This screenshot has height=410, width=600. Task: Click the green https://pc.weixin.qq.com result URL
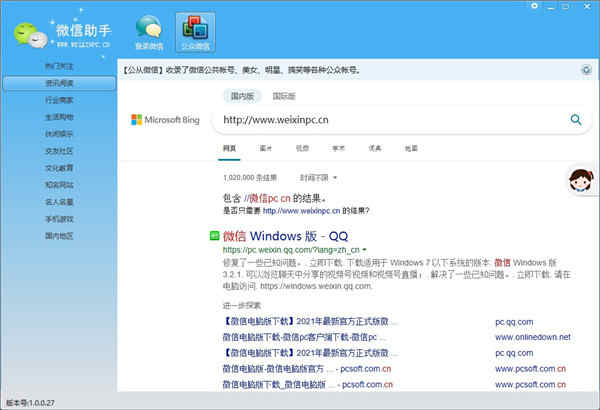pos(291,250)
